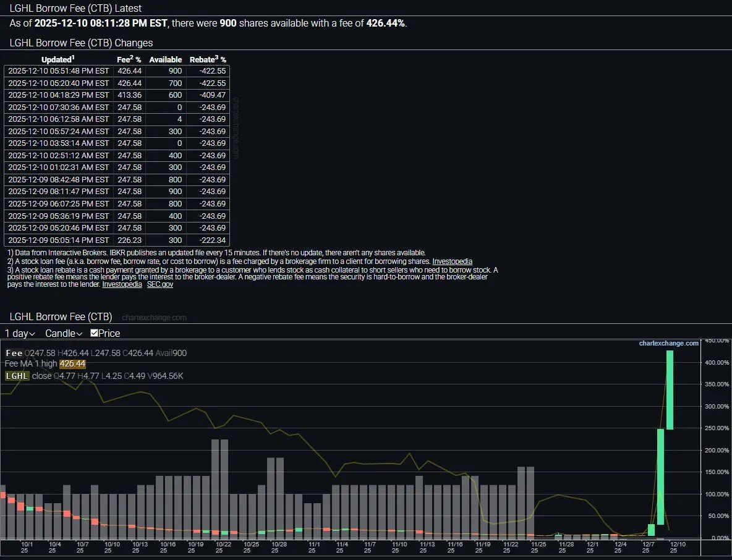Select row 2025-12-09 05:20:46 PM EST

pos(117,227)
